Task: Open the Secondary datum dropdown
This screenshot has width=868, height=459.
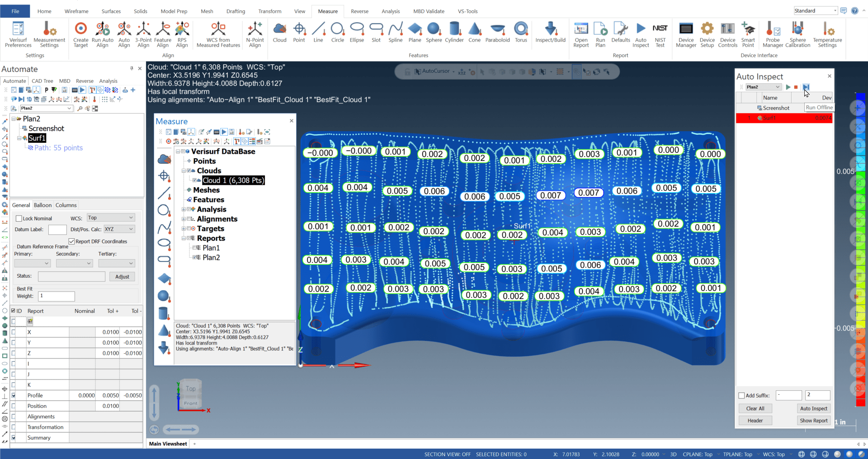Action: (74, 263)
